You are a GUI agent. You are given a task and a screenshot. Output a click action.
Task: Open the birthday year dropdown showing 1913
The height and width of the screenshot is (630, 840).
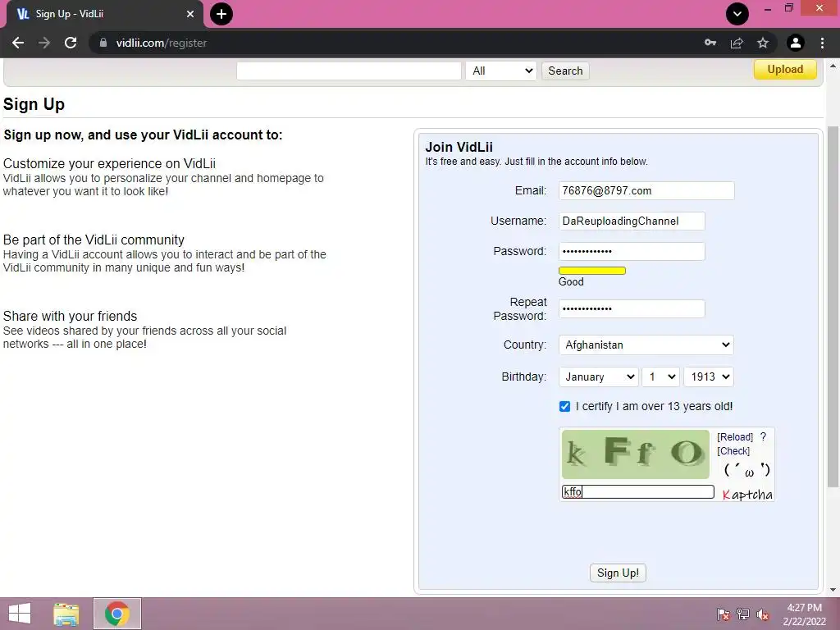(x=709, y=377)
